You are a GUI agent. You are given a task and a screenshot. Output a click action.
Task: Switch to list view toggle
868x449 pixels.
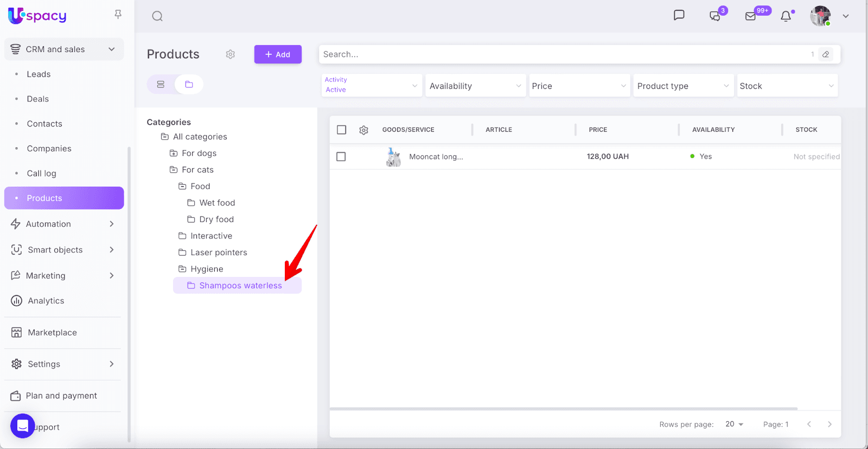161,84
